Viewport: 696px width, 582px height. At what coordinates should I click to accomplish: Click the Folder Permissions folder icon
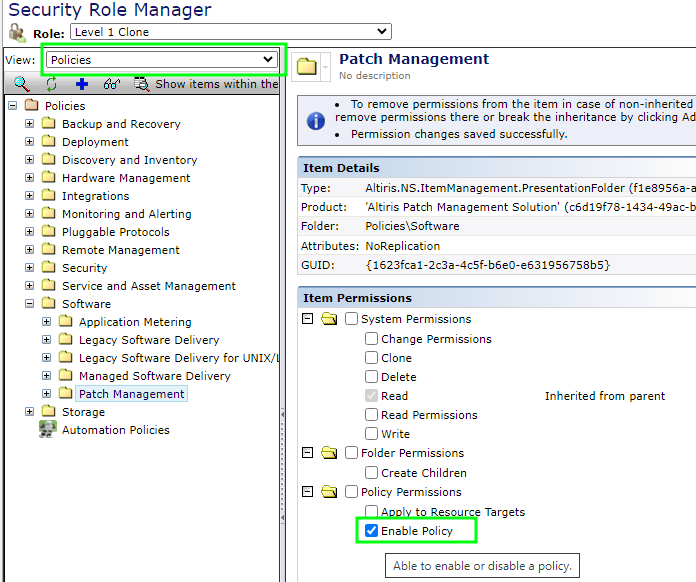pyautogui.click(x=329, y=452)
